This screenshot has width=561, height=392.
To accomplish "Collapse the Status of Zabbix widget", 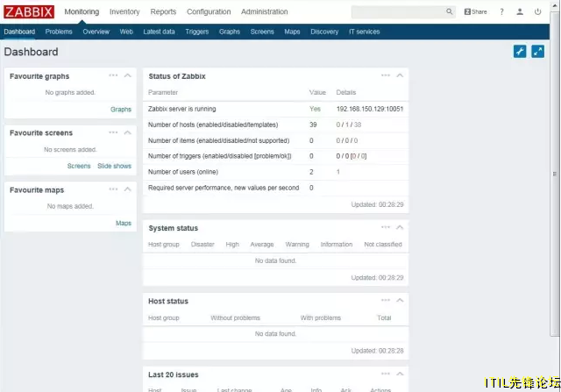I will pos(400,75).
